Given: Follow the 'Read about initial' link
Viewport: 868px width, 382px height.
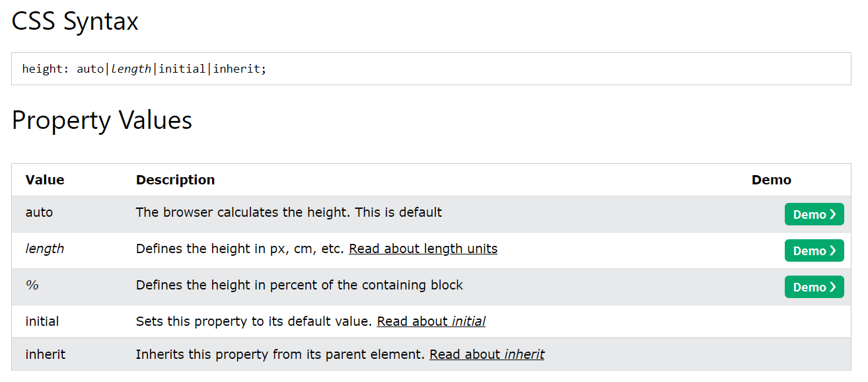Looking at the screenshot, I should pos(431,322).
